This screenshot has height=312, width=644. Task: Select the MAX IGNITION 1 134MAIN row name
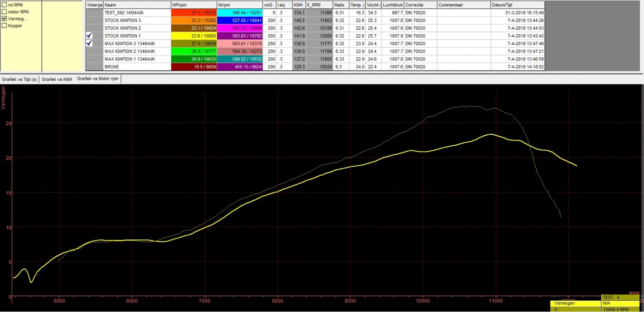pyautogui.click(x=137, y=59)
